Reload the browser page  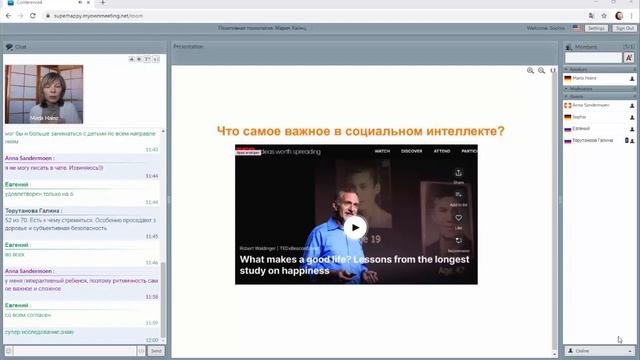(33, 16)
